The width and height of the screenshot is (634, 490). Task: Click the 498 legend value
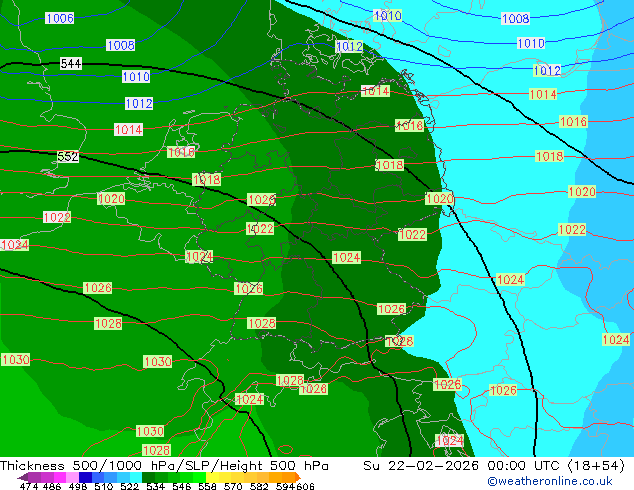(78, 486)
